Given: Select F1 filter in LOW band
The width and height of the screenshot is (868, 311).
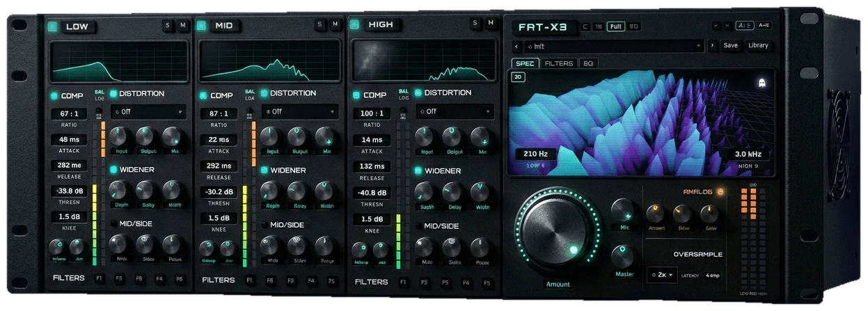Looking at the screenshot, I should coord(99,278).
